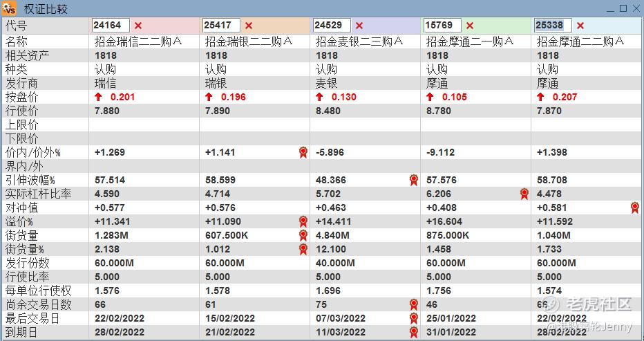Click the name 招金麦银二三购A
This screenshot has width=644, height=341.
point(359,42)
